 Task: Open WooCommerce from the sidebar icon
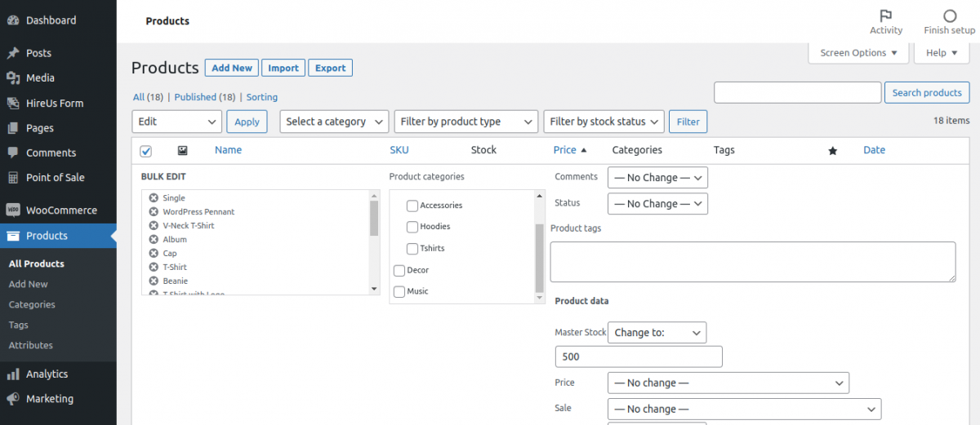click(x=13, y=210)
